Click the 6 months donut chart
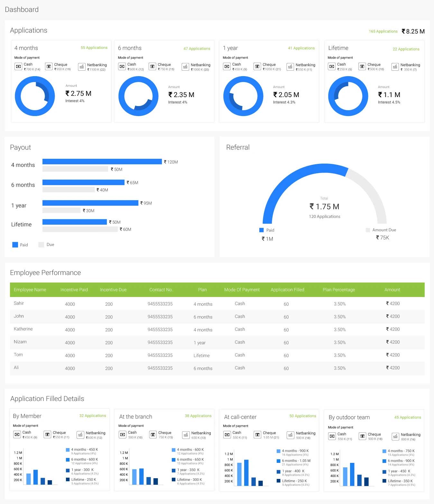 [138, 96]
